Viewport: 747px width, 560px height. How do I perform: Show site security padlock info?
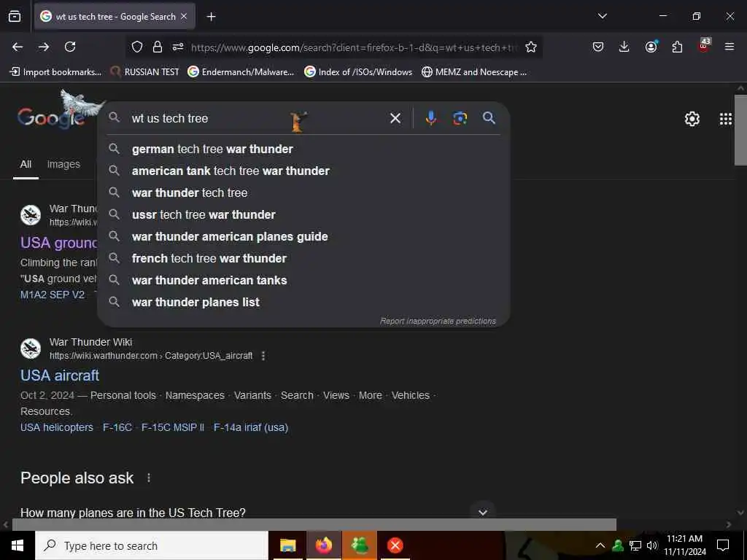pyautogui.click(x=158, y=47)
